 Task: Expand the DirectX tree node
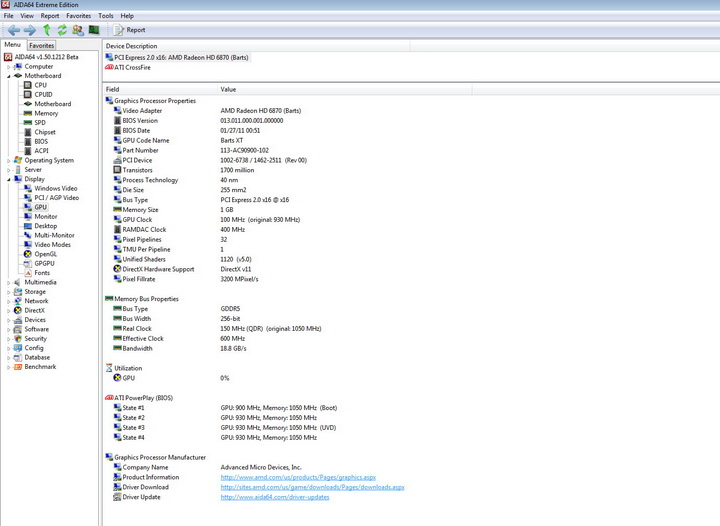coord(8,311)
